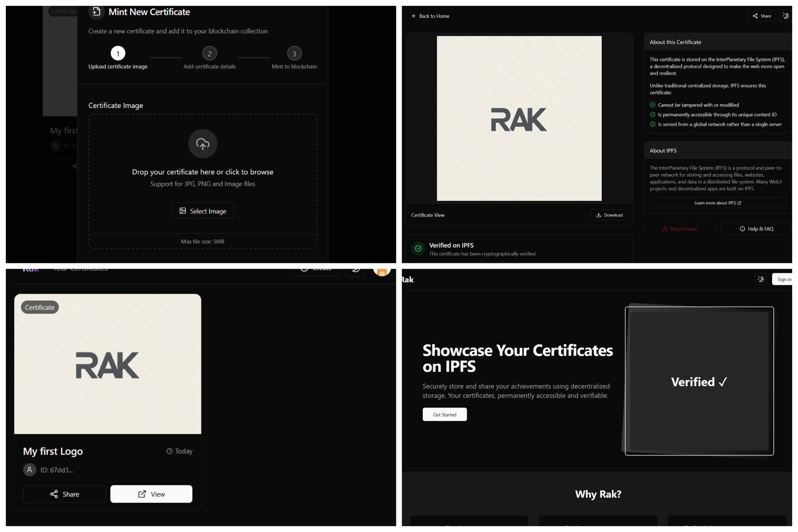Viewport: 798px width, 532px height.
Task: Select step 3 Mint to blockchain
Action: (x=294, y=54)
